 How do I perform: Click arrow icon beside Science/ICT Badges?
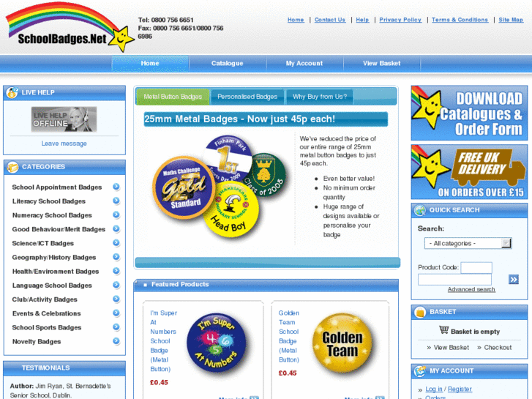click(x=116, y=243)
